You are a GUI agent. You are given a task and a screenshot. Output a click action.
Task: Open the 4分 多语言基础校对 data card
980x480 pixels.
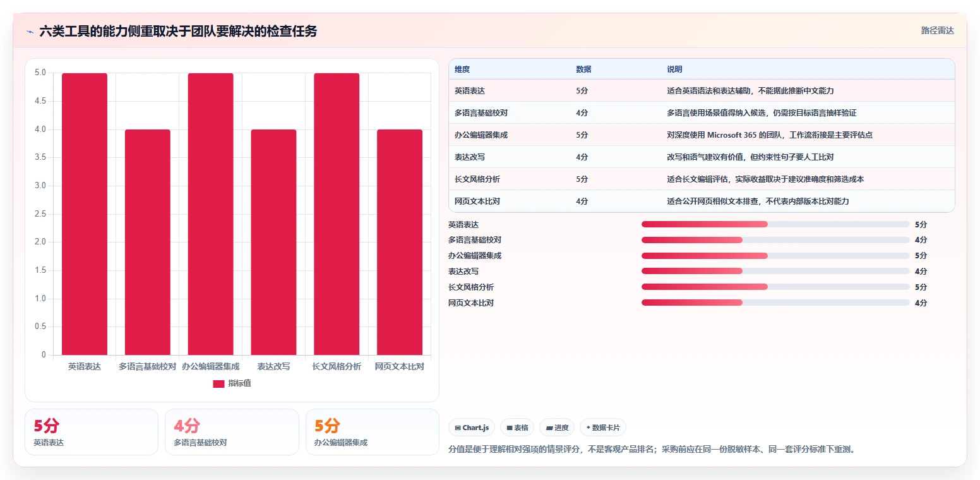point(232,432)
